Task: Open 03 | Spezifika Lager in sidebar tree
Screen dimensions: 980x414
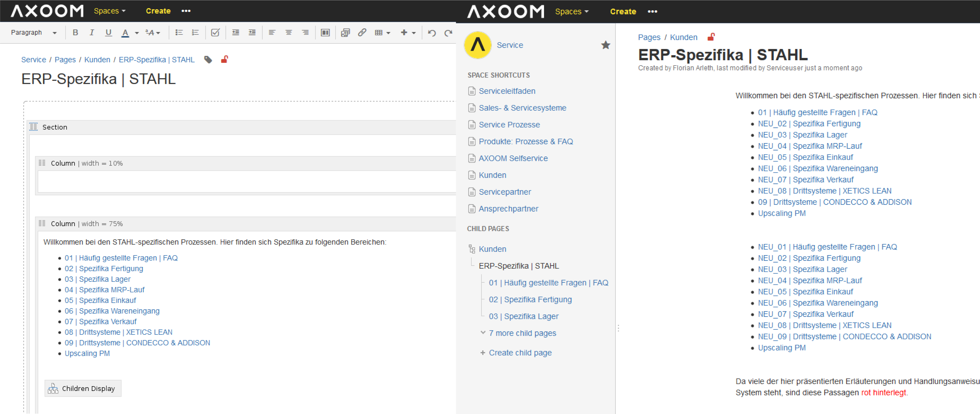Action: (524, 316)
